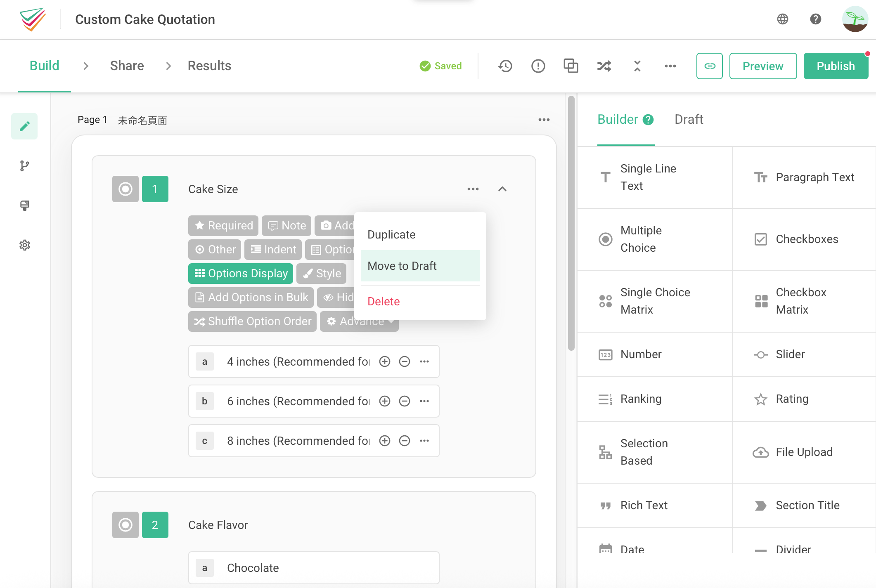This screenshot has width=876, height=588.
Task: Switch to the Draft tab
Action: (x=689, y=119)
